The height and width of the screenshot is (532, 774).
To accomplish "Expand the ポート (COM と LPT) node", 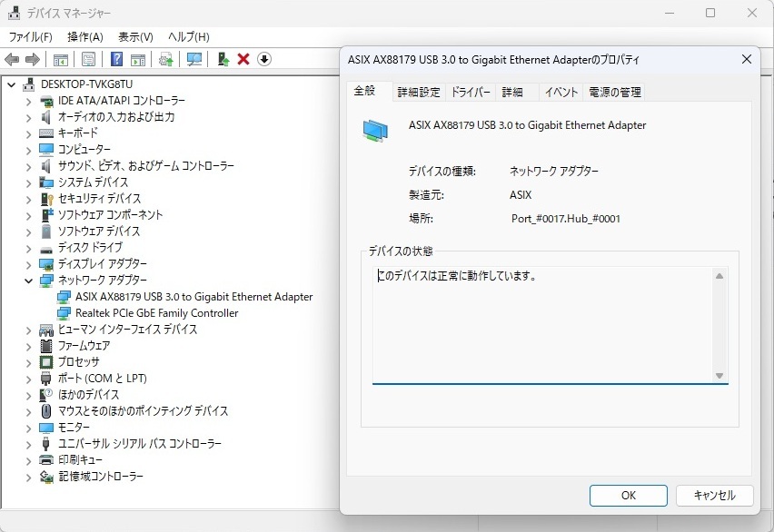I will click(x=29, y=379).
